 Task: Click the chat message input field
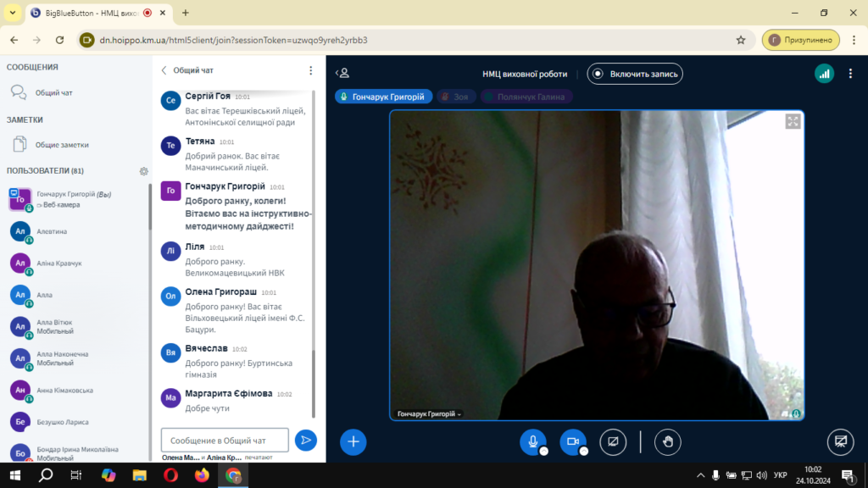tap(225, 441)
